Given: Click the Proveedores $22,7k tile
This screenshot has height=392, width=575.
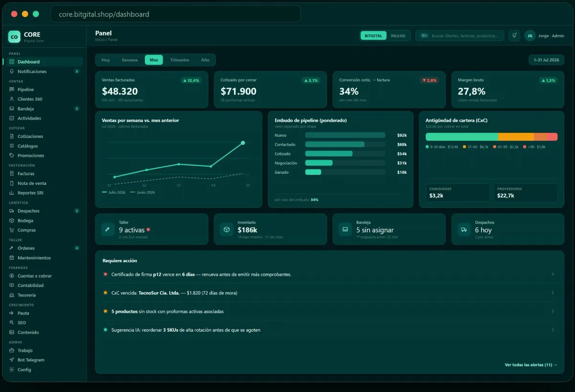Looking at the screenshot, I should pos(525,193).
